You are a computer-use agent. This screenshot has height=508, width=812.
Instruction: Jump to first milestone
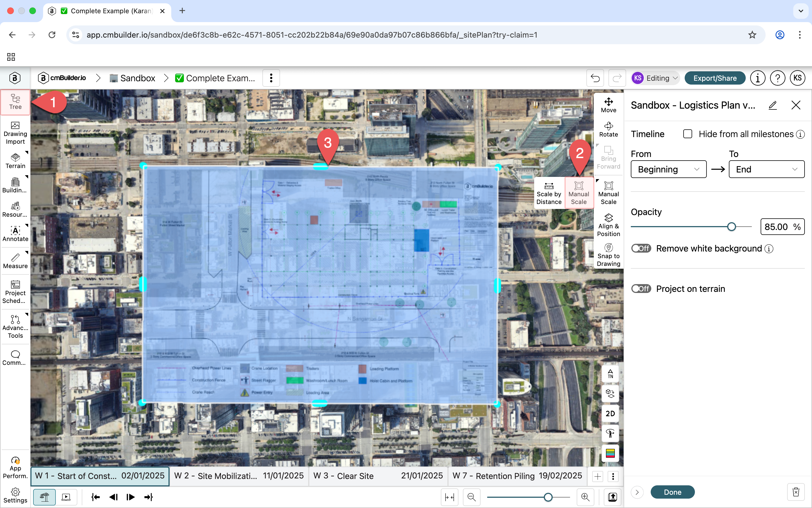click(95, 497)
